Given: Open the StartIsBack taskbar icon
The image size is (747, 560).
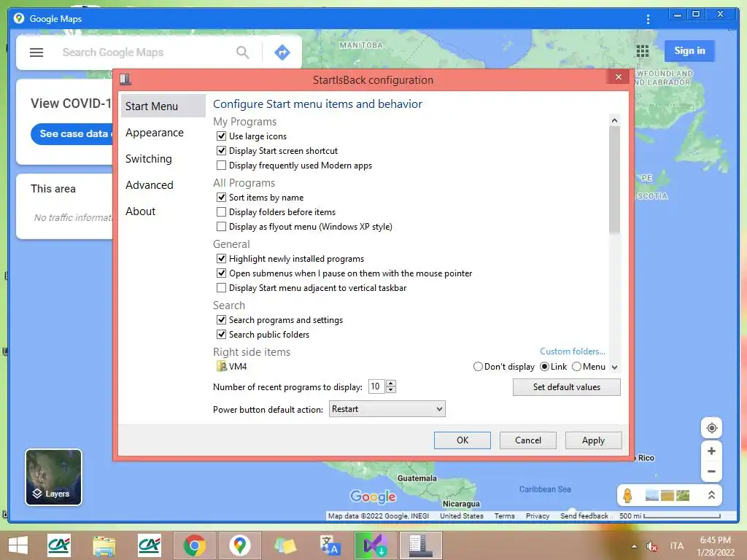Looking at the screenshot, I should pyautogui.click(x=420, y=545).
